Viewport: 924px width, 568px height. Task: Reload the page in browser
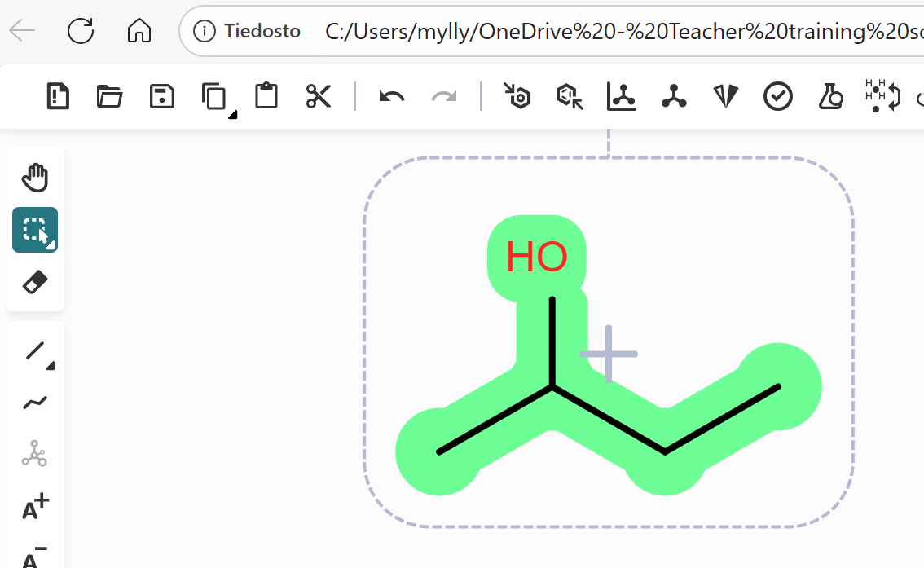(x=81, y=31)
